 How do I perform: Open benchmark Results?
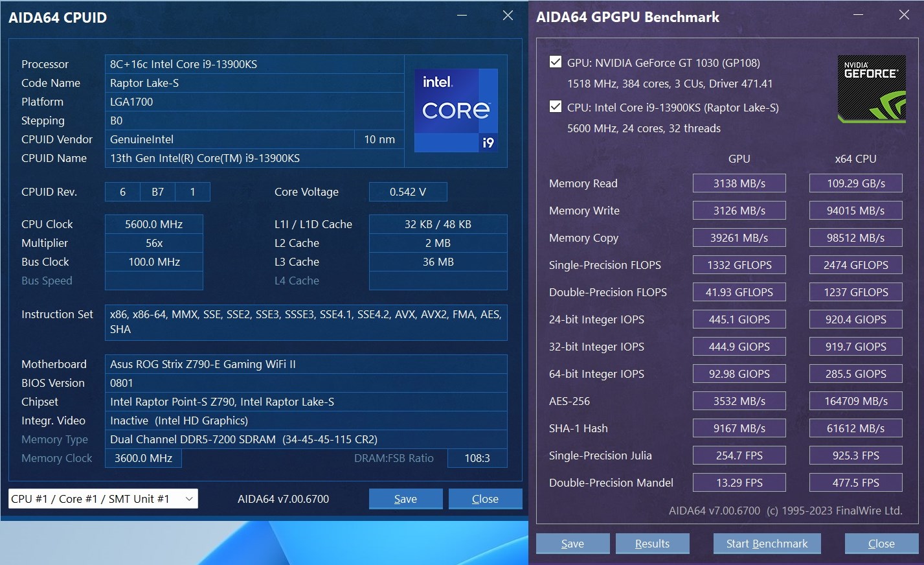pyautogui.click(x=652, y=544)
